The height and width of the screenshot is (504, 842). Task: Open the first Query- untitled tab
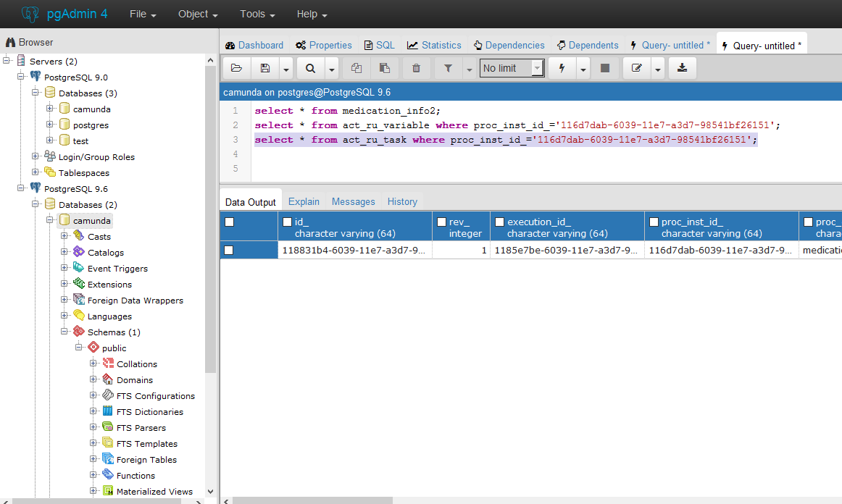670,45
